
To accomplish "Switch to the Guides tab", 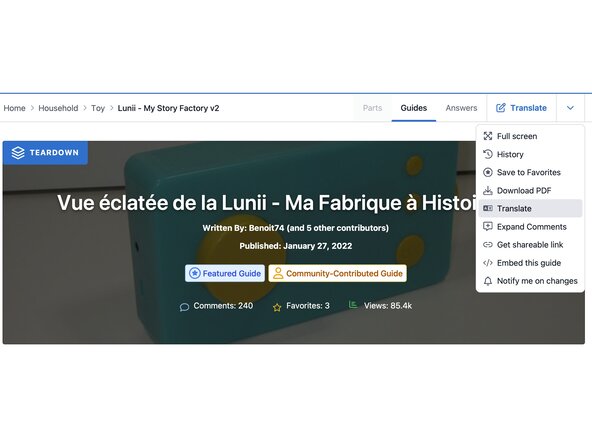I will (413, 108).
